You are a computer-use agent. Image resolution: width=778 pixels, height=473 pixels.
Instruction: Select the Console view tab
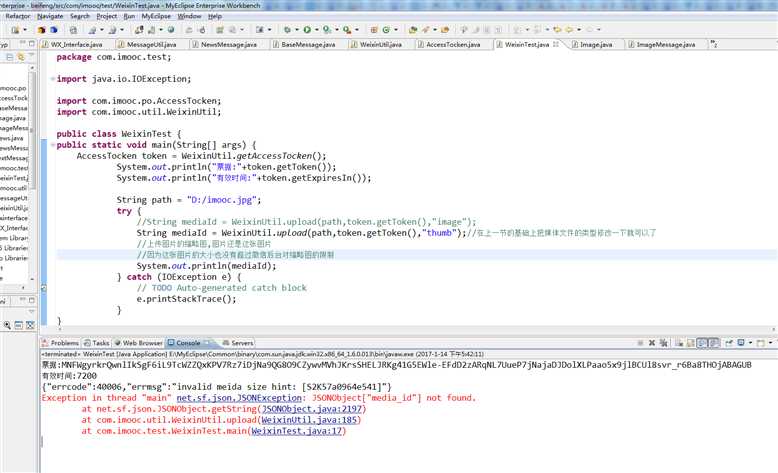pos(188,343)
